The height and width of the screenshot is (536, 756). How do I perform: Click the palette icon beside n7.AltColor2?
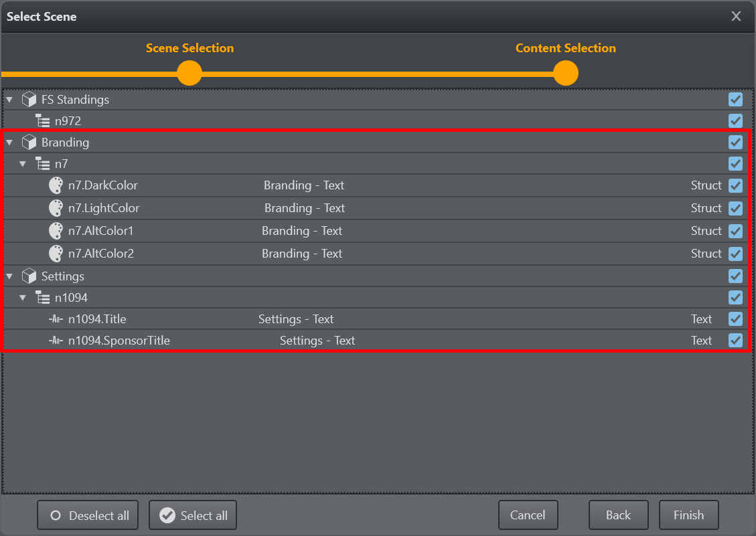[56, 254]
